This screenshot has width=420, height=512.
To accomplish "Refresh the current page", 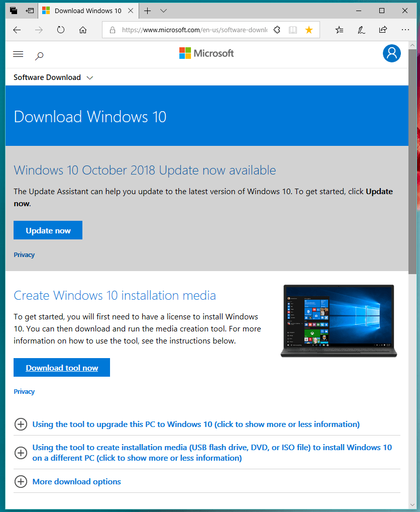I will [61, 30].
